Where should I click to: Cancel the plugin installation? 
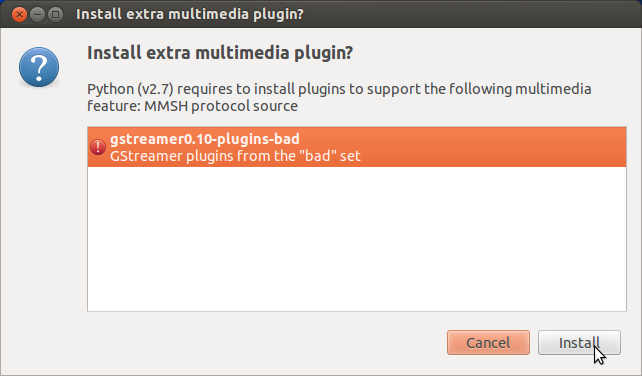tap(488, 342)
